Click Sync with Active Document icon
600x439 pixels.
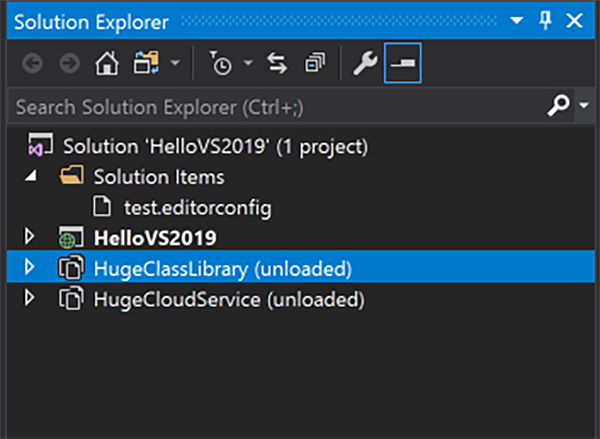(x=277, y=65)
